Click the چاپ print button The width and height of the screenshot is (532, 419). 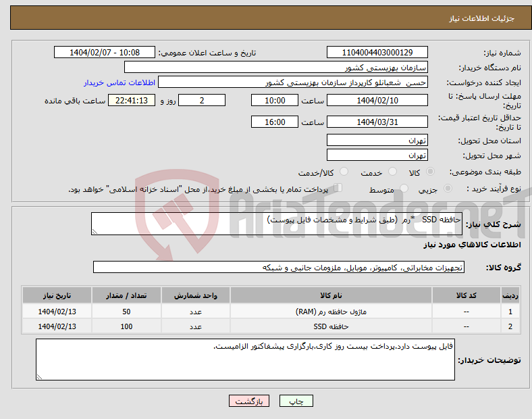296,401
